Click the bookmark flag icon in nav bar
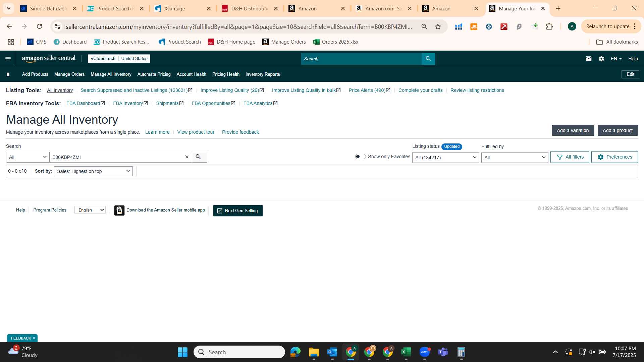Viewport: 644px width, 362px height. pyautogui.click(x=8, y=74)
